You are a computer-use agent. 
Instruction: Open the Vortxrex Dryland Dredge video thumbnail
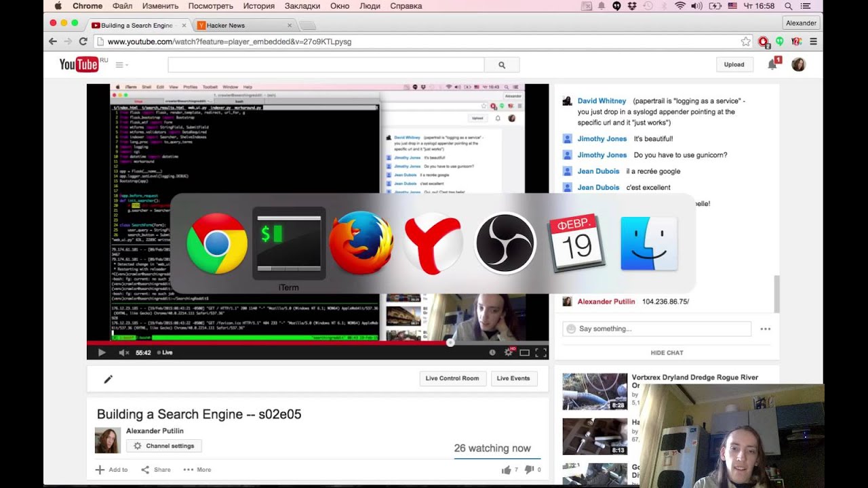coord(595,391)
